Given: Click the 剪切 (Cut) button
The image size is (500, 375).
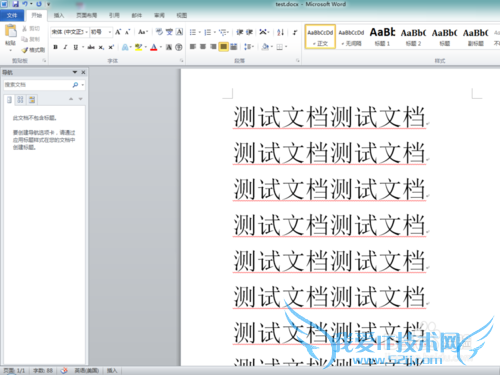Looking at the screenshot, I should tap(31, 29).
